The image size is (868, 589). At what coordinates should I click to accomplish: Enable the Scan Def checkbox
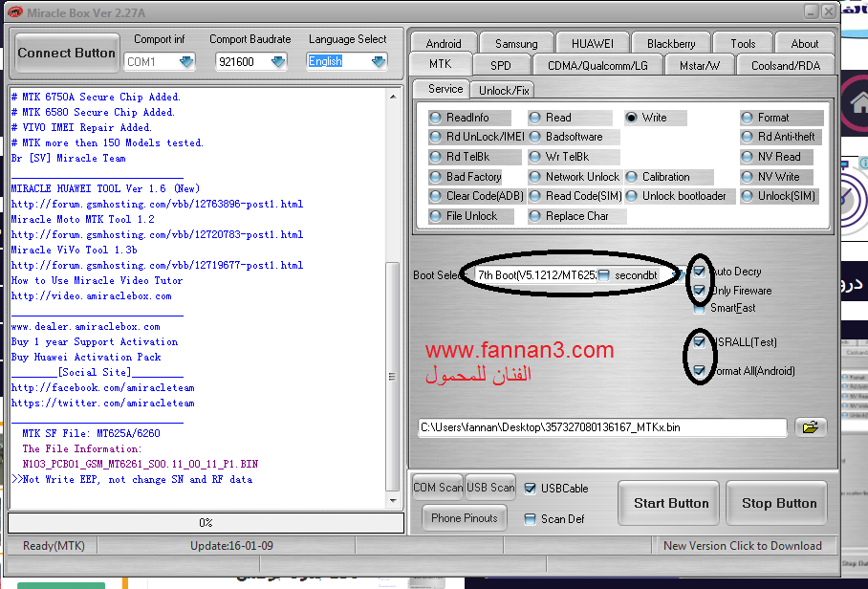click(x=530, y=518)
